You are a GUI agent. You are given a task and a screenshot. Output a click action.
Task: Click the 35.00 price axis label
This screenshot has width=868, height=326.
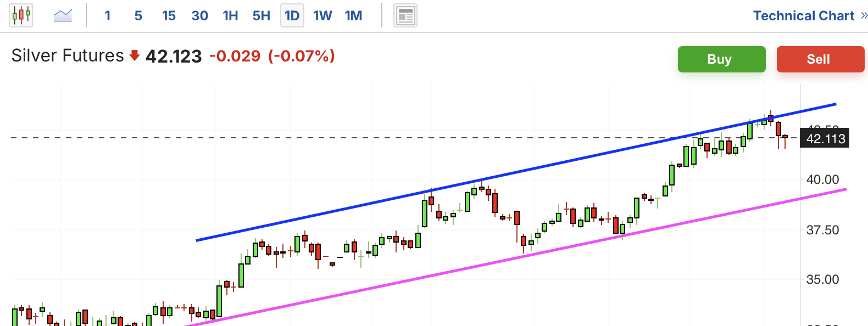(x=822, y=279)
